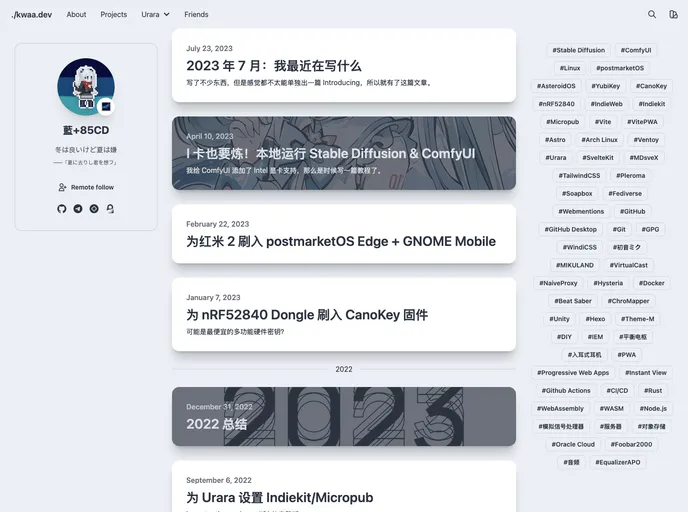The height and width of the screenshot is (512, 688).
Task: Choose the #TailwindCSS tag
Action: (579, 175)
